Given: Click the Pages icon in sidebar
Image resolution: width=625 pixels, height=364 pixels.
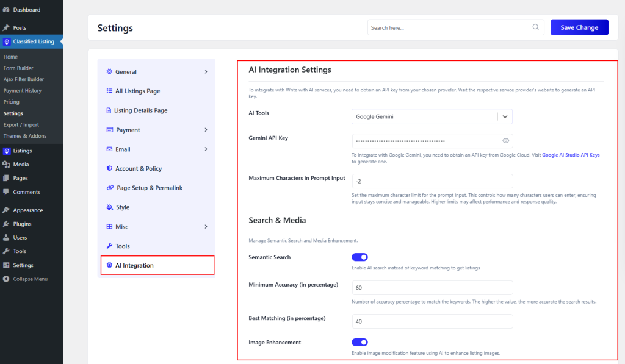Looking at the screenshot, I should [6, 178].
